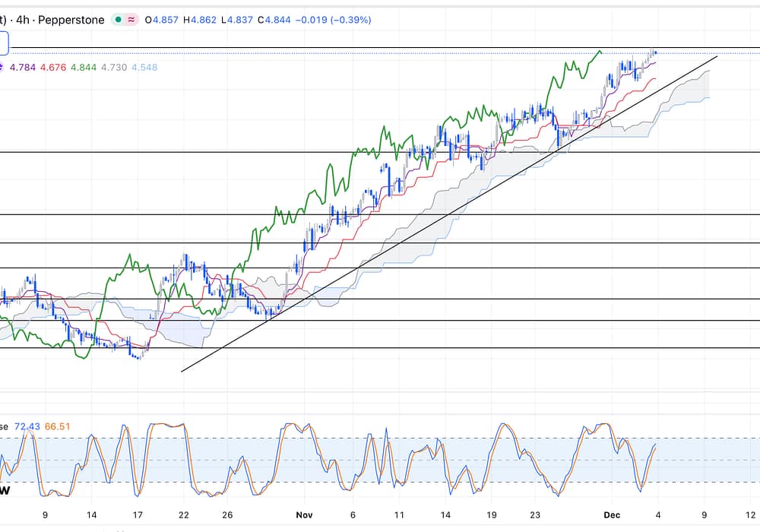The height and width of the screenshot is (532, 760).
Task: Click the green 4.844 indicator value
Action: click(84, 68)
